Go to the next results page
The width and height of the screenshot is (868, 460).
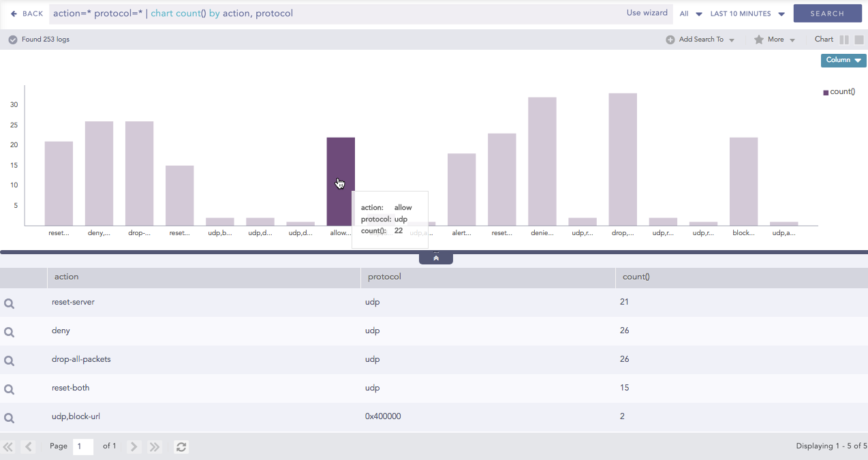coord(134,447)
